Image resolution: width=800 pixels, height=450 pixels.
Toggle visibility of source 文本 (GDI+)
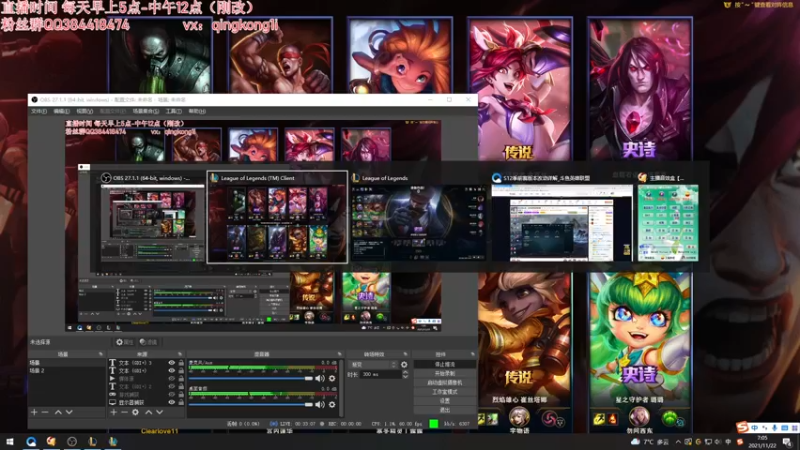click(x=171, y=371)
